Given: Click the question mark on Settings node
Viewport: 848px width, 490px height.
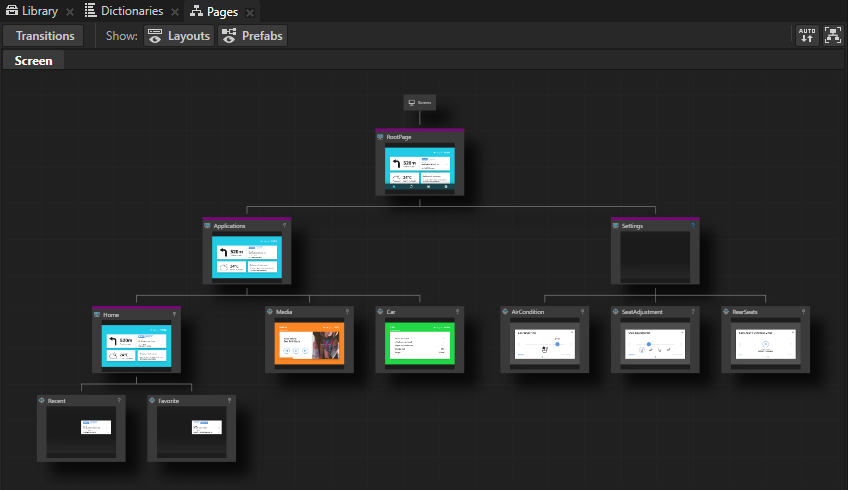Looking at the screenshot, I should [692, 226].
